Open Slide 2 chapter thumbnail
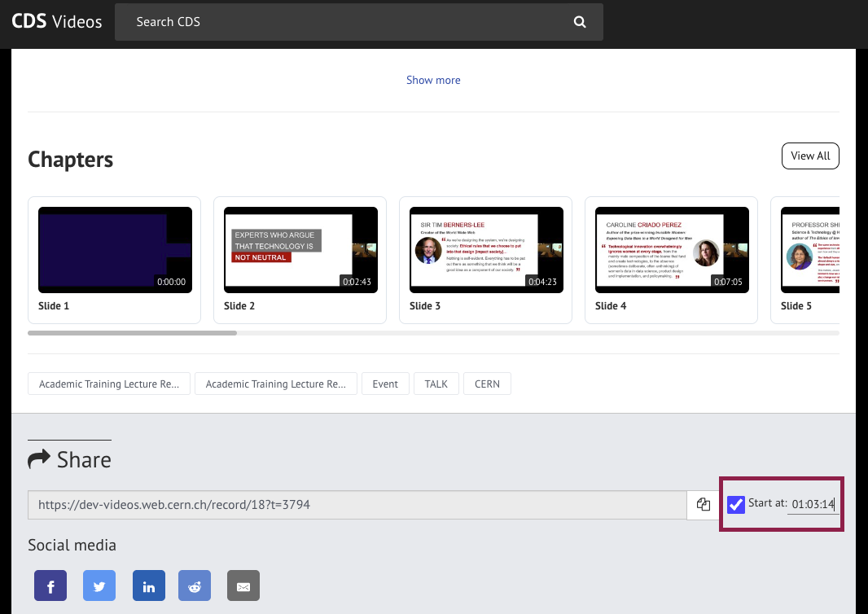 [x=300, y=250]
